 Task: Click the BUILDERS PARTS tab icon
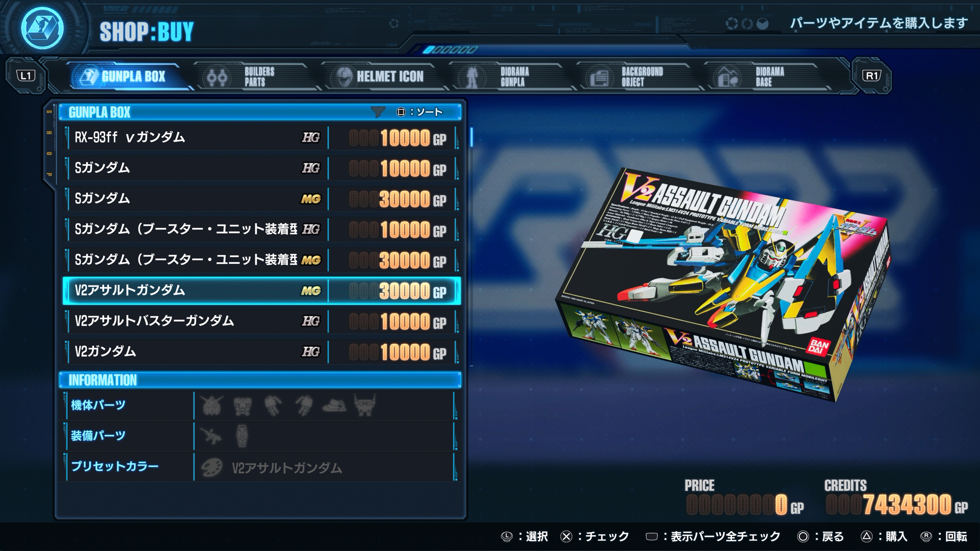[x=217, y=78]
